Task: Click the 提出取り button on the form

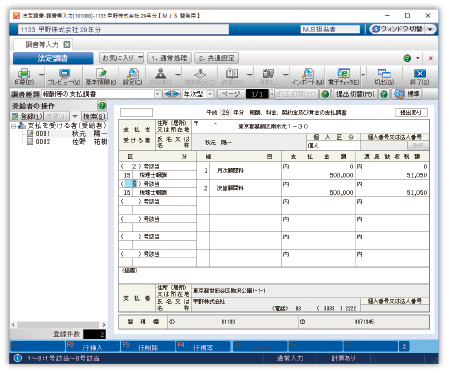Action: [x=411, y=113]
